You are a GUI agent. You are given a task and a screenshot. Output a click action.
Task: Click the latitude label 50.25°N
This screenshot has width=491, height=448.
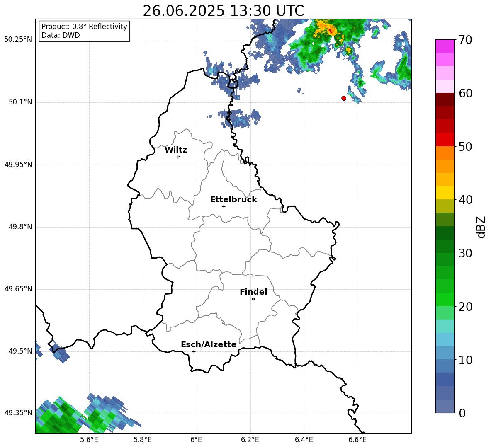point(18,40)
